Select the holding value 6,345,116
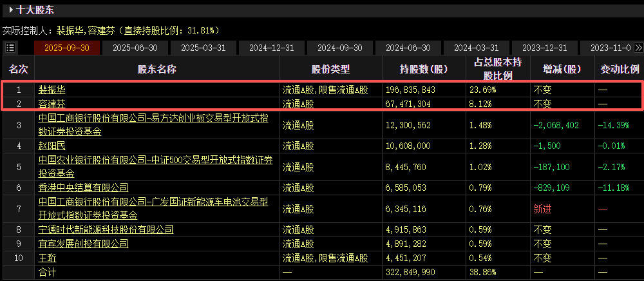The height and width of the screenshot is (281, 644). [406, 209]
